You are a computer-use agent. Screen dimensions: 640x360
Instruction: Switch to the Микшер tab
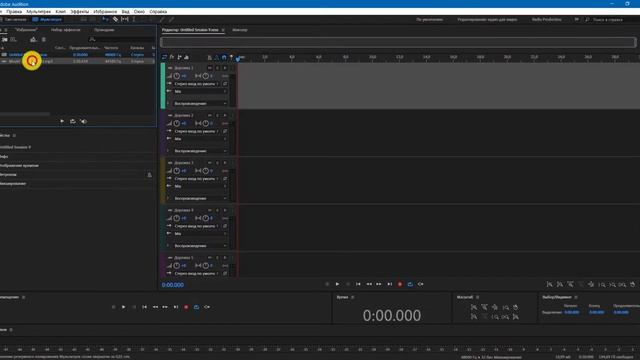(x=240, y=30)
